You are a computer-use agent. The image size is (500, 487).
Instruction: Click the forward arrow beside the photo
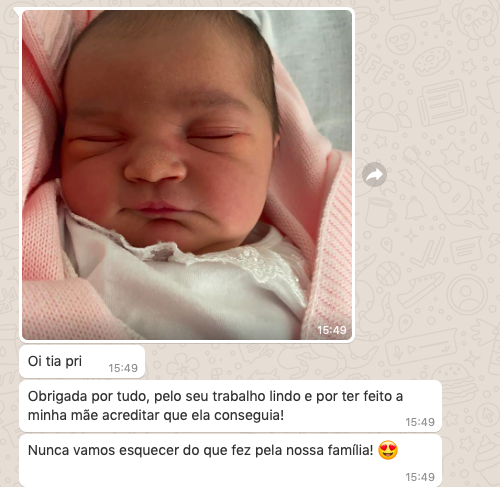pos(374,174)
